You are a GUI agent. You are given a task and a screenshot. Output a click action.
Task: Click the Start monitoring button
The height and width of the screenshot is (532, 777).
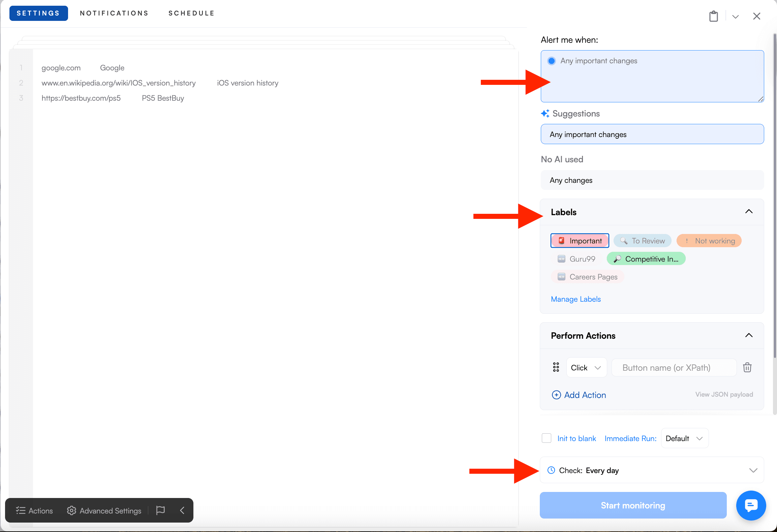tap(632, 505)
